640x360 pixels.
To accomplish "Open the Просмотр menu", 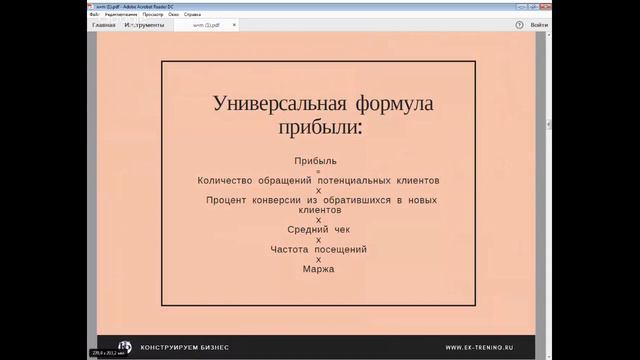I will [x=153, y=14].
